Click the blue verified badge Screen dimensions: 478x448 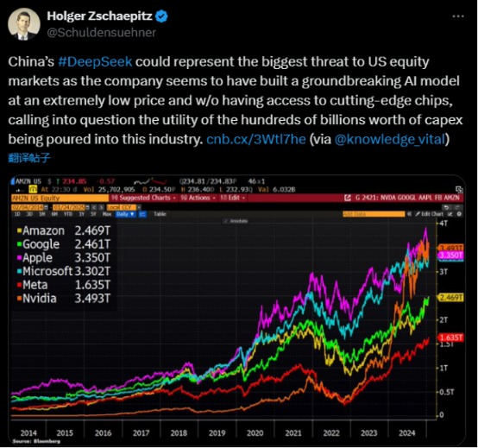161,16
